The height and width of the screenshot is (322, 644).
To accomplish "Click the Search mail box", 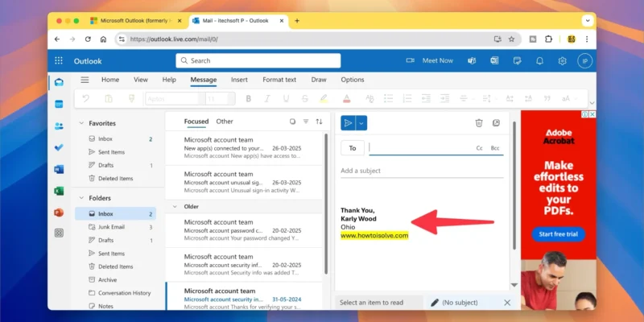I will 258,61.
